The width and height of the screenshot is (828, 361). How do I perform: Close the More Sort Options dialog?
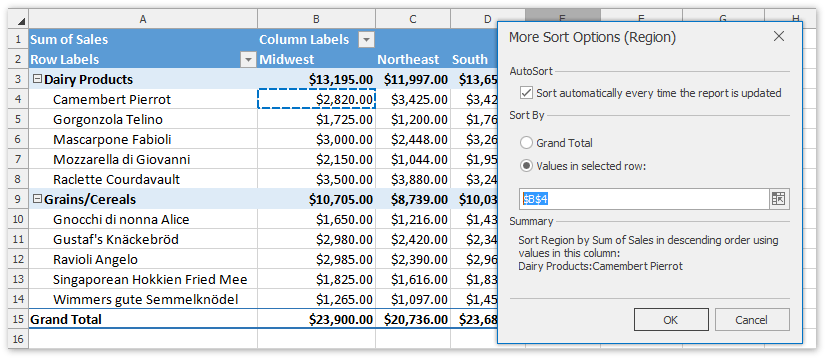point(779,36)
